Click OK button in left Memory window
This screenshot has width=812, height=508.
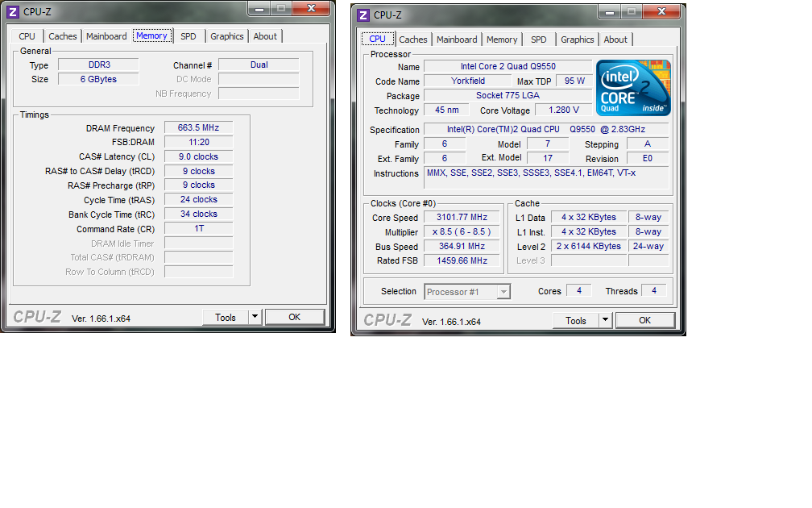pos(295,317)
